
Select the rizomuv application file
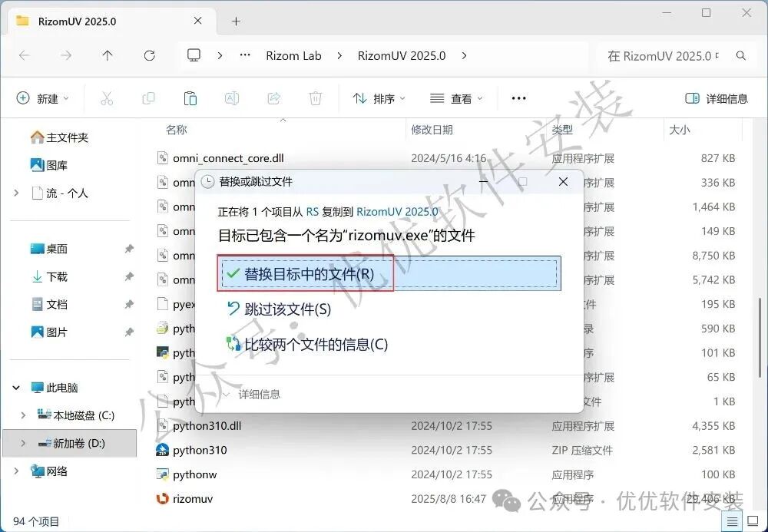point(193,499)
